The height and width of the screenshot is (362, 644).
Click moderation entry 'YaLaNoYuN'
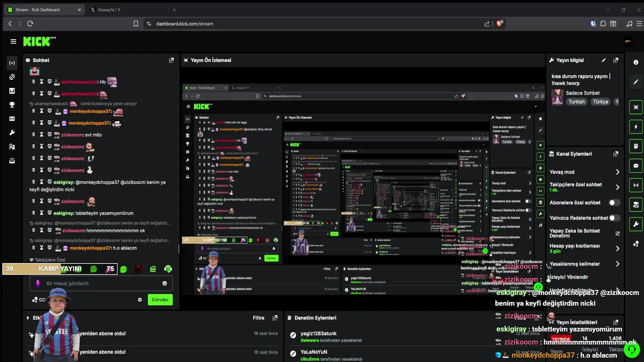pyautogui.click(x=314, y=352)
